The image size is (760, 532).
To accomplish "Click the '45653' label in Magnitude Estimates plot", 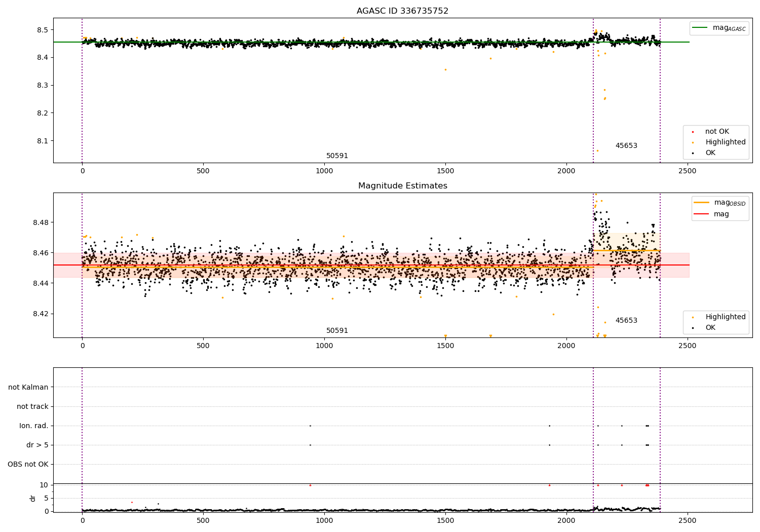I will [626, 321].
